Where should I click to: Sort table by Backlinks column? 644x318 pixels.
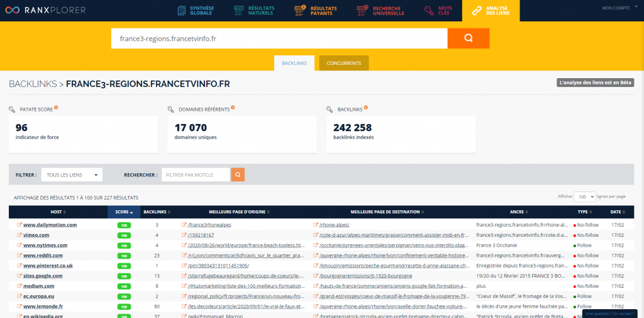point(157,212)
